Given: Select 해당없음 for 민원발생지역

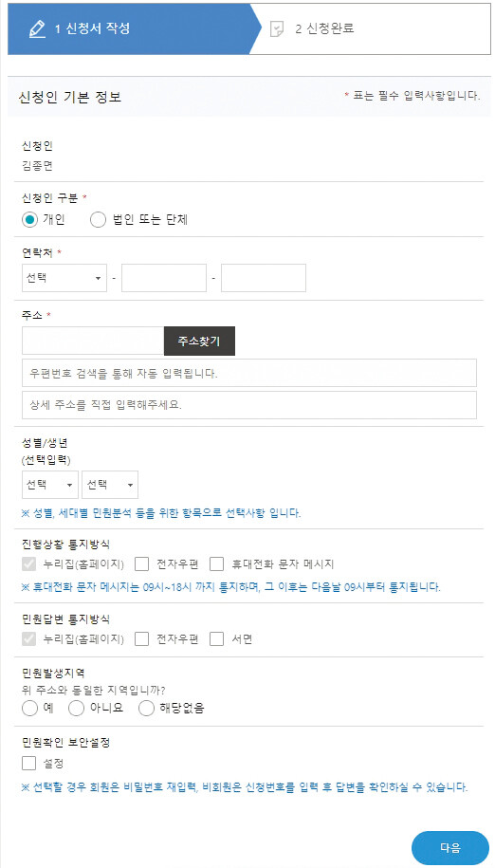Looking at the screenshot, I should pos(146,708).
